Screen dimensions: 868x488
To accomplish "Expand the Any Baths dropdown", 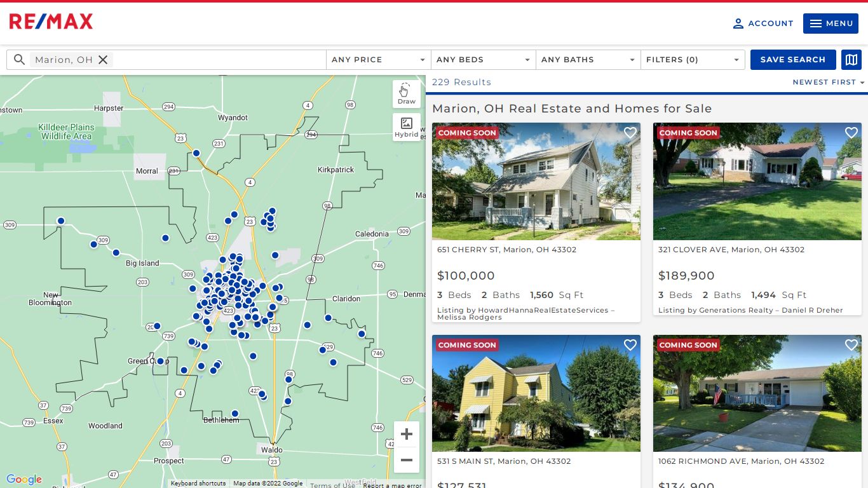I will [588, 60].
